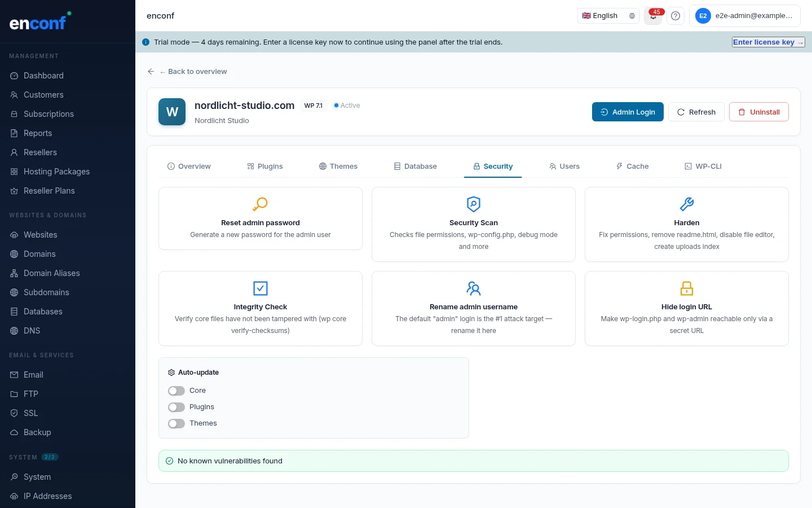
Task: Click the Email envelope sidebar icon
Action: [x=14, y=375]
